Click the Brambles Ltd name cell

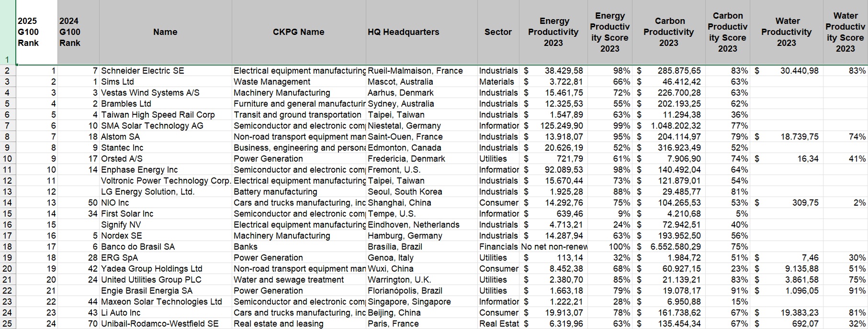click(166, 104)
